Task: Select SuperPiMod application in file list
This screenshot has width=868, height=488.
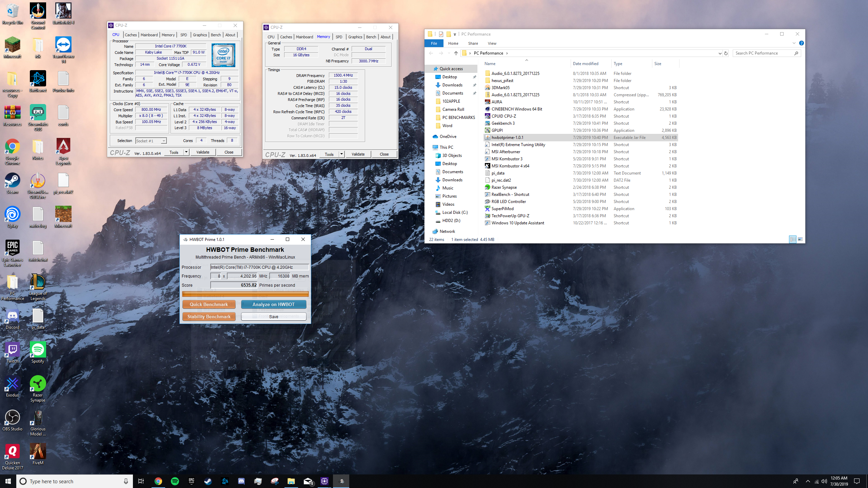Action: click(x=580, y=209)
